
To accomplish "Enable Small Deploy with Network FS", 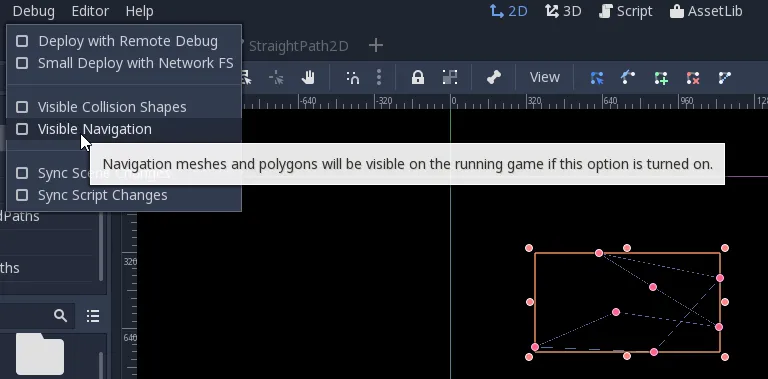I will click(124, 63).
